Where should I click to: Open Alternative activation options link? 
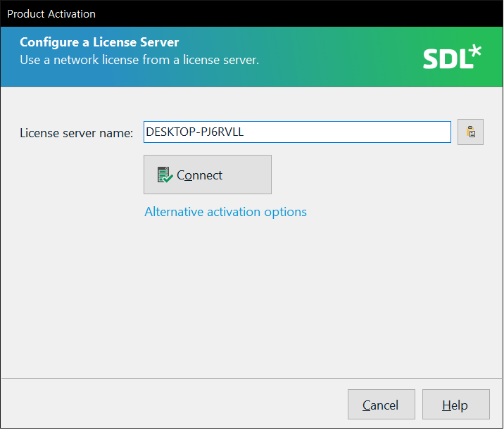tap(225, 212)
